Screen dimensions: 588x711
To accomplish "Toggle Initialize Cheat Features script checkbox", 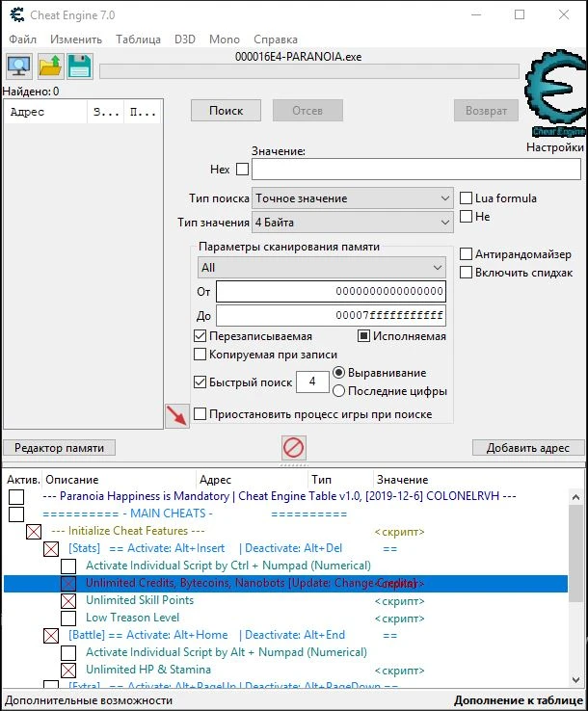I will (34, 532).
